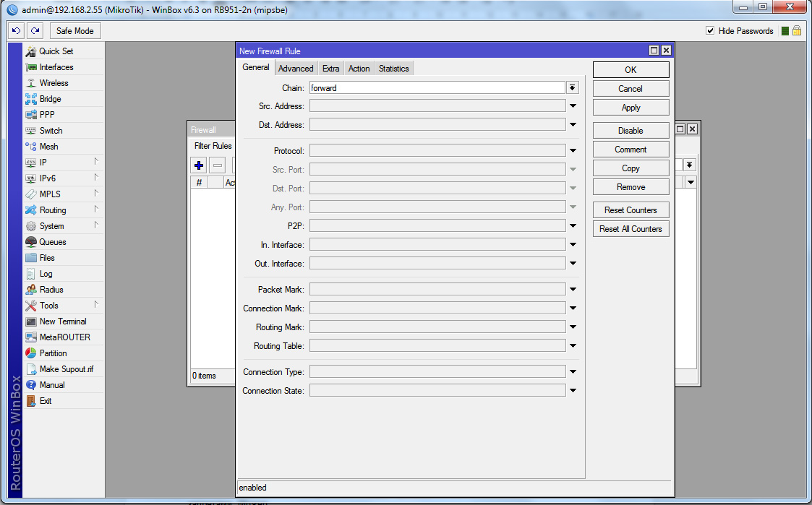Expand the Routing Table field
Screen dimensions: 812x505
tap(573, 345)
